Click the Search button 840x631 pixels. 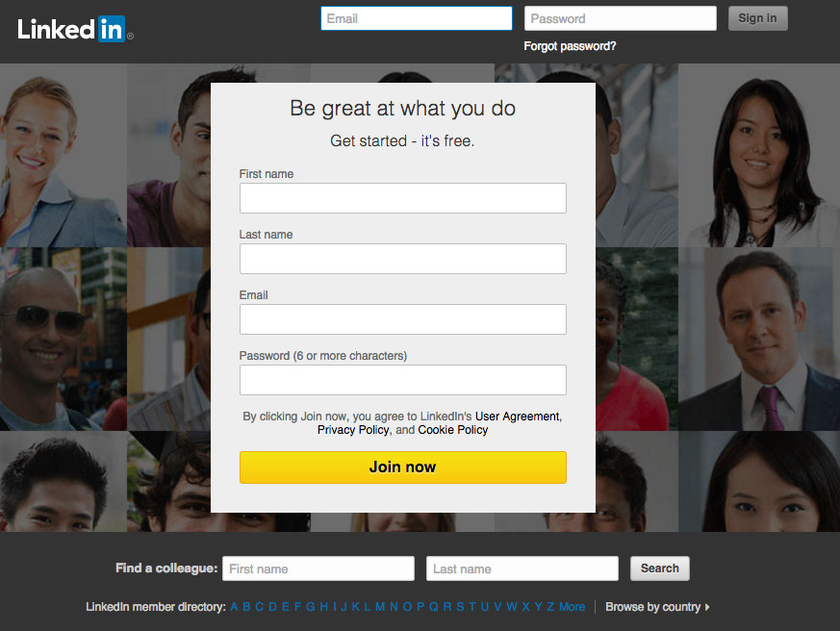(x=660, y=568)
